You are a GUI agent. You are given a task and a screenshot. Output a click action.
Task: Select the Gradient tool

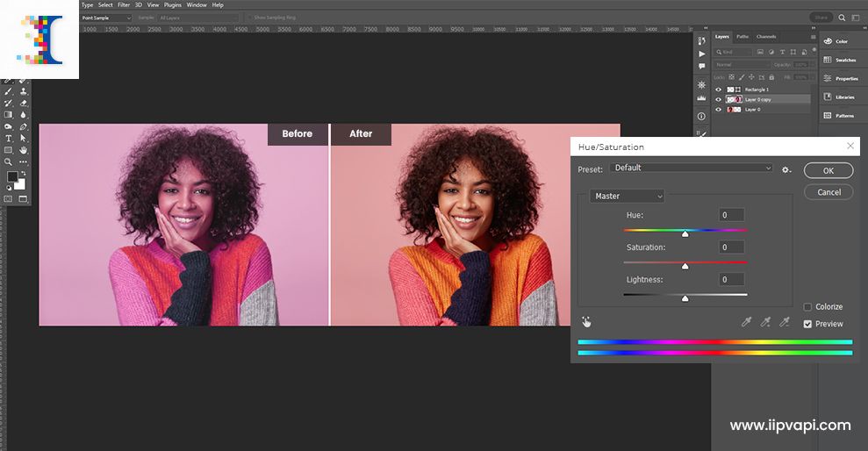pyautogui.click(x=9, y=114)
